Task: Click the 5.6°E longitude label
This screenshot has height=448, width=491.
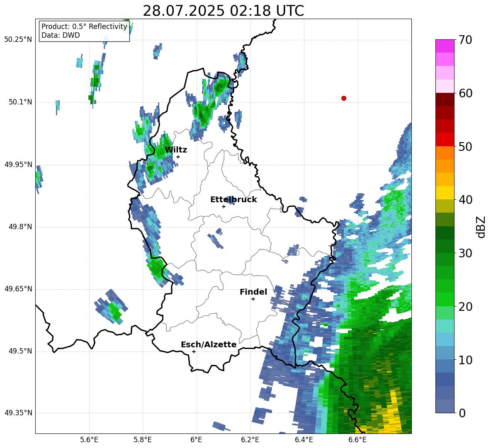Action: pos(89,440)
